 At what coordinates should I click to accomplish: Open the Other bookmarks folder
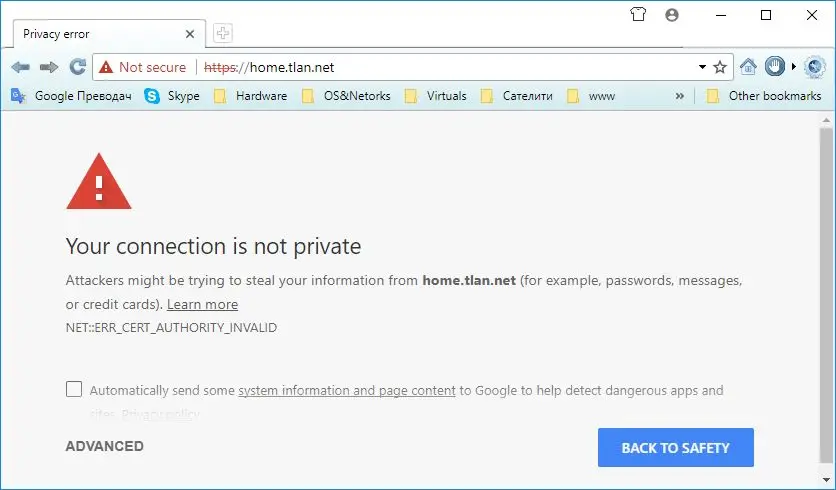pyautogui.click(x=763, y=96)
